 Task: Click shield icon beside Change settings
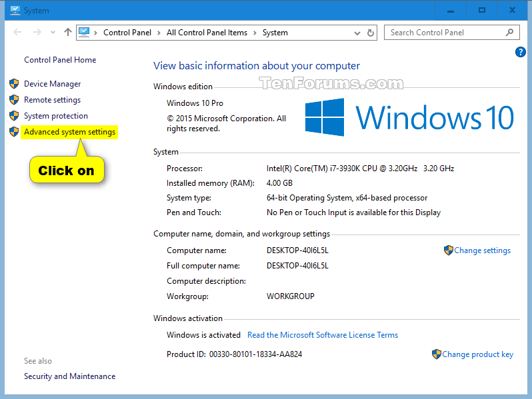[x=448, y=250]
